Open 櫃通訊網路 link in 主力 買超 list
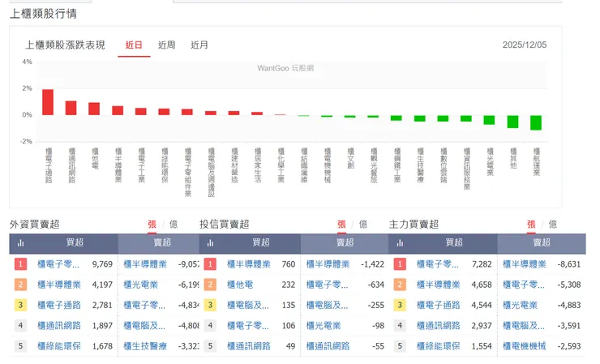Image resolution: width=600 pixels, height=364 pixels. pos(438,325)
